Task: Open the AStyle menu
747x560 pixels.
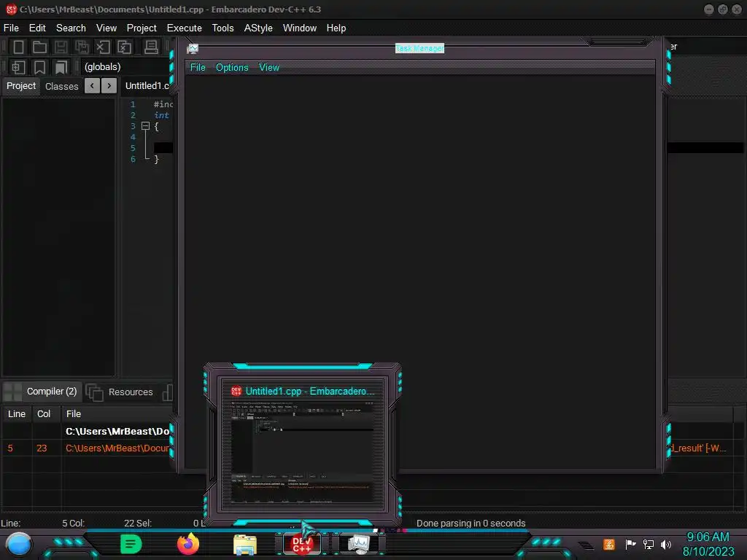Action: click(258, 28)
